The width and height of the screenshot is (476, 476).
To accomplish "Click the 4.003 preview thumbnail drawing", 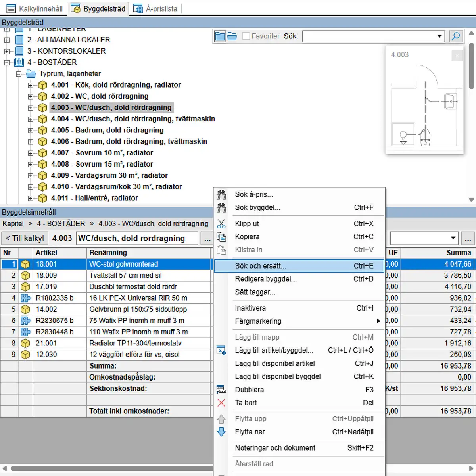I will (424, 107).
